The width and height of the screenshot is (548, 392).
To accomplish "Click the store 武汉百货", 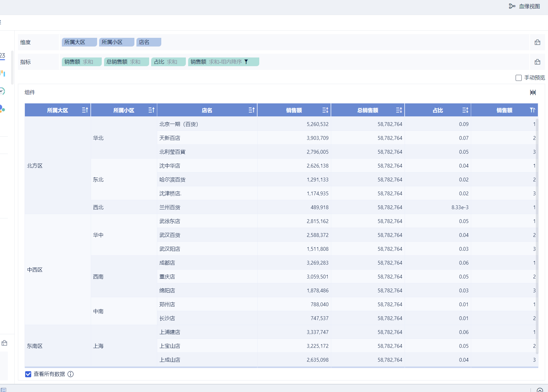I will tap(170, 235).
